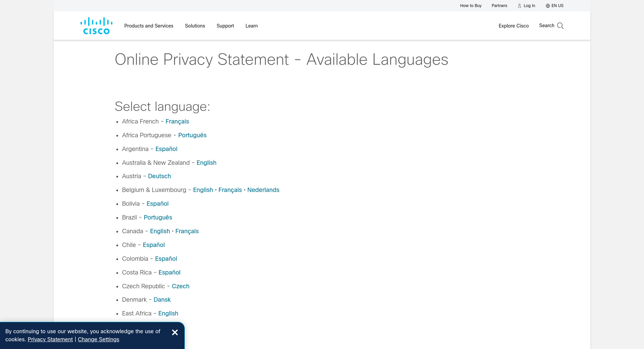Open Privacy Statement in cookie banner

coord(50,339)
